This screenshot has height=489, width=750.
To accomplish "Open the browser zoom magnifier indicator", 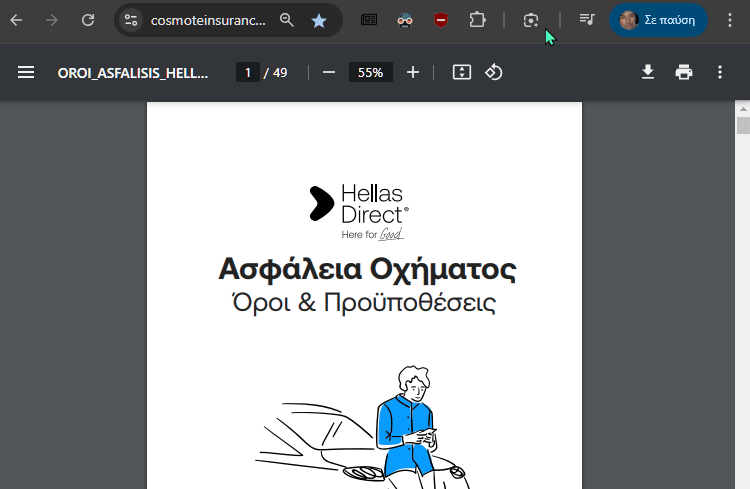I will [287, 20].
